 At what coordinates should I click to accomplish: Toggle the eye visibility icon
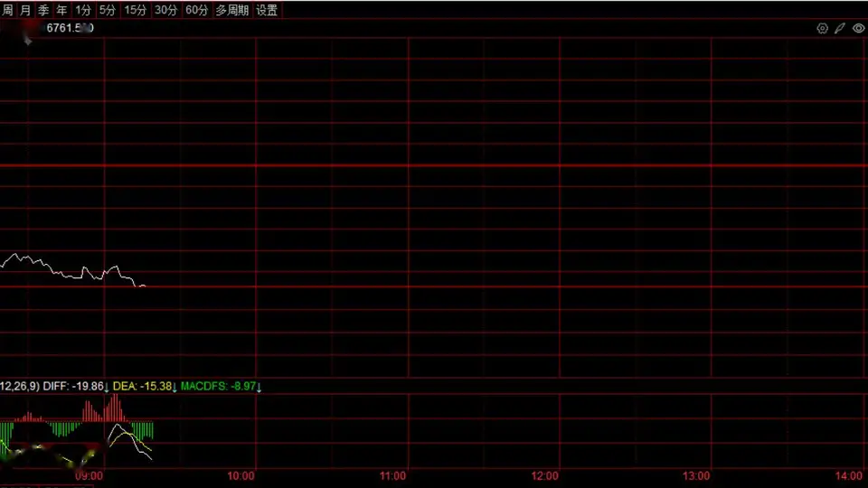pyautogui.click(x=859, y=28)
